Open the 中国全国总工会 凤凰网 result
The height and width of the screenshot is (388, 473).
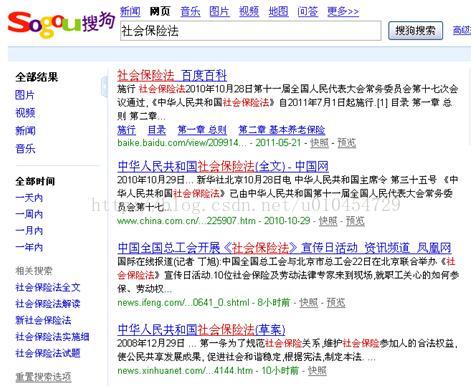tap(285, 248)
